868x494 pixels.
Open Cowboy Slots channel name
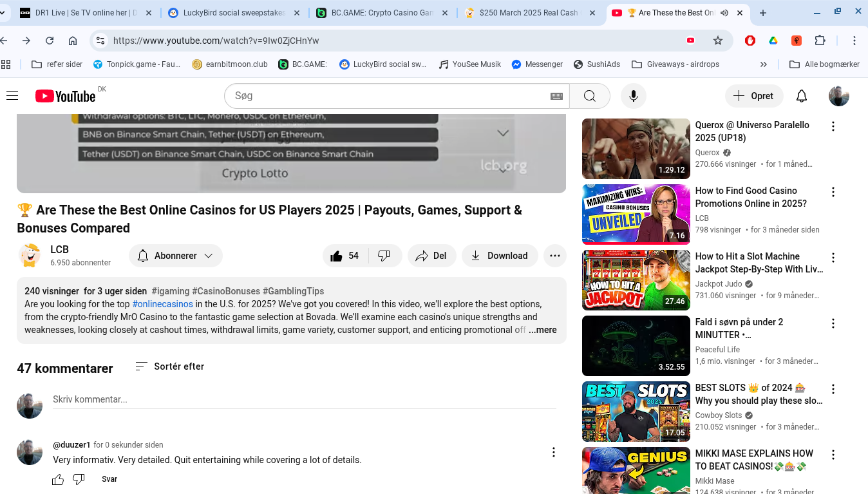719,415
